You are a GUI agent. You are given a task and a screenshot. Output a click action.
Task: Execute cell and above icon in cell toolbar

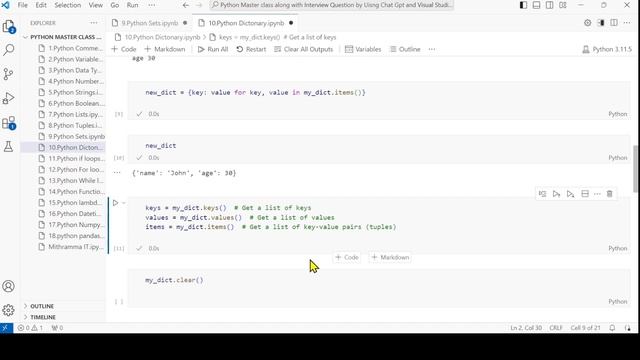pyautogui.click(x=556, y=194)
